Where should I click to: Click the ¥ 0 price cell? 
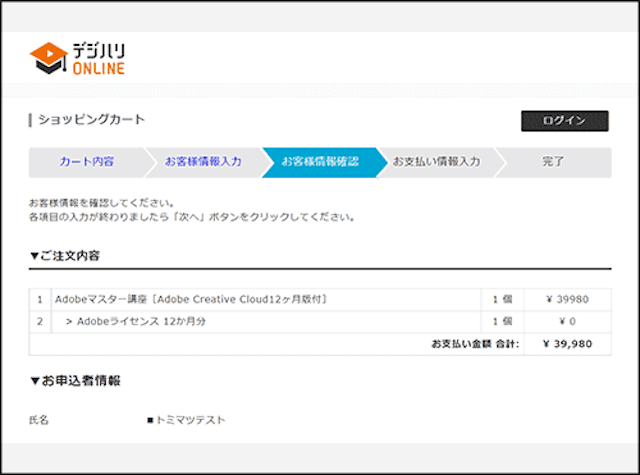click(567, 322)
